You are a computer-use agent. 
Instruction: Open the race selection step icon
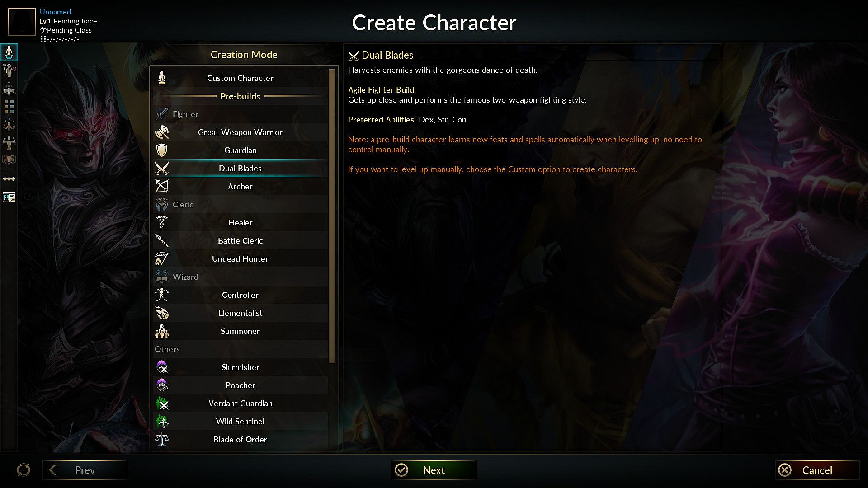(x=9, y=70)
